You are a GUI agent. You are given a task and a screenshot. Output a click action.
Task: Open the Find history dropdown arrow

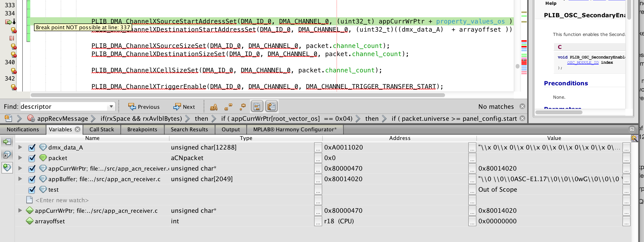tap(111, 107)
